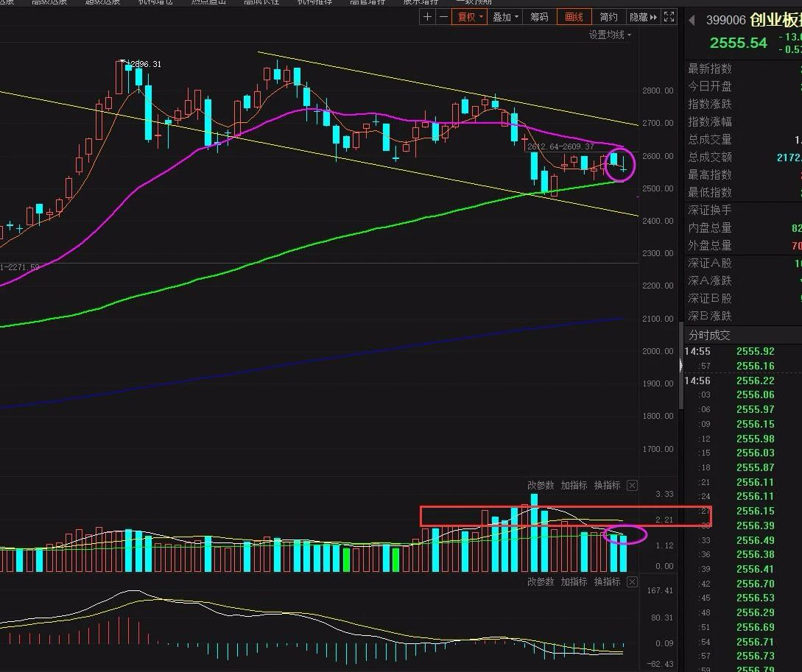Image resolution: width=802 pixels, height=672 pixels.
Task: Select the 深证B股 row label
Action: coord(709,298)
